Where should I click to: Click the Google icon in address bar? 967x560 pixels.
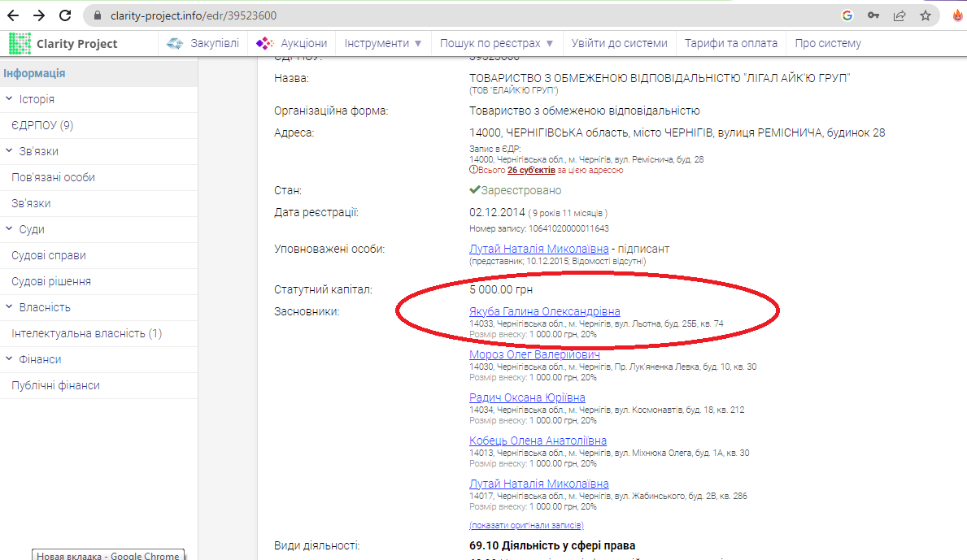pos(847,15)
